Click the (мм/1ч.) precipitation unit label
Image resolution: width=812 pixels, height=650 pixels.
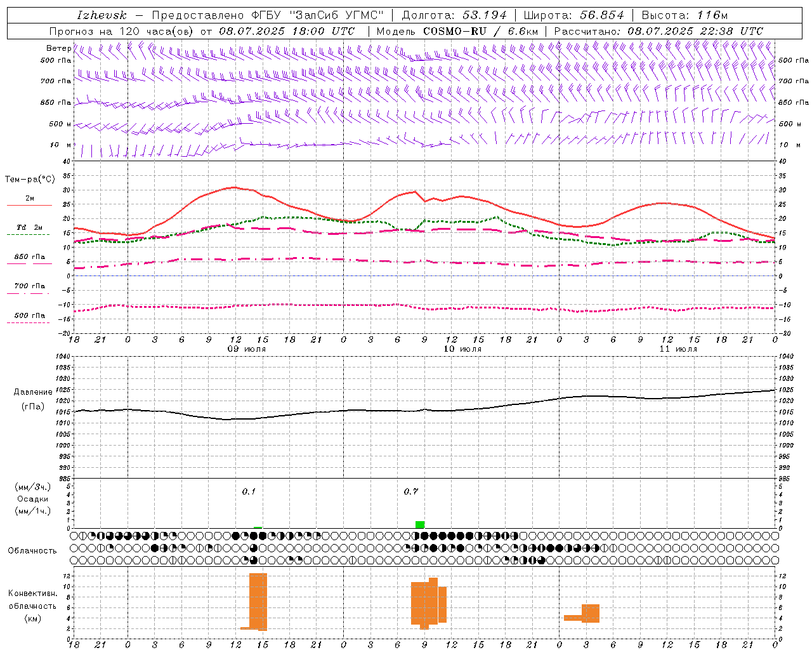coord(33,511)
